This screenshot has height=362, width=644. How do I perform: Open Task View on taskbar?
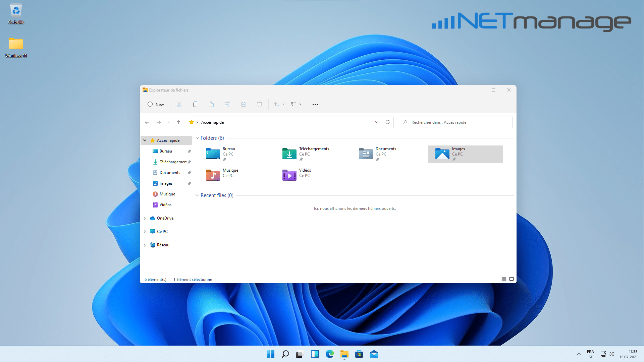(300, 354)
